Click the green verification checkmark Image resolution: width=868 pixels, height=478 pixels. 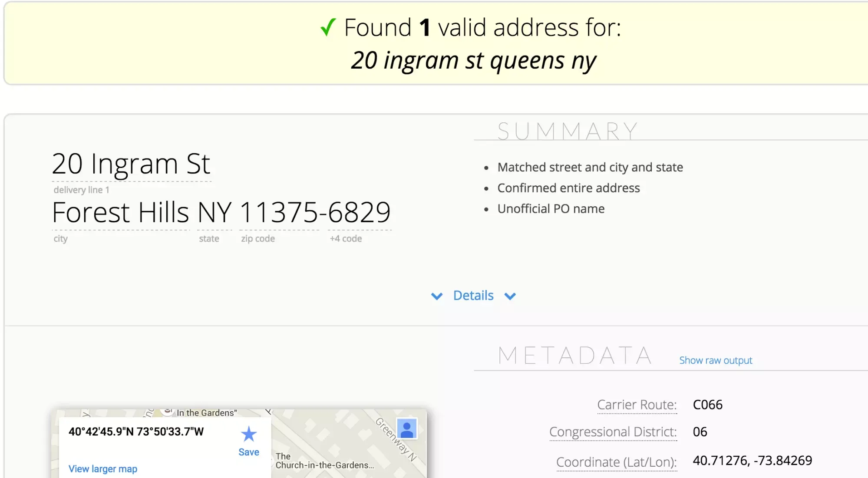tap(328, 27)
